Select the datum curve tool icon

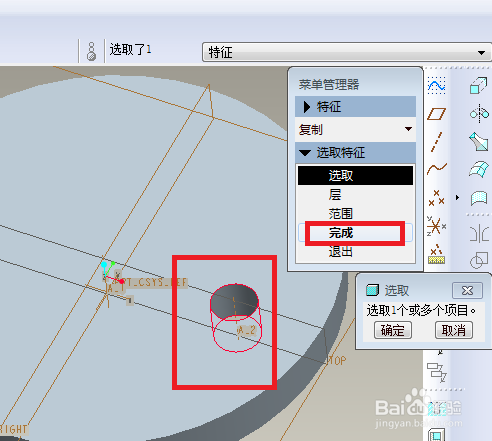click(x=437, y=169)
